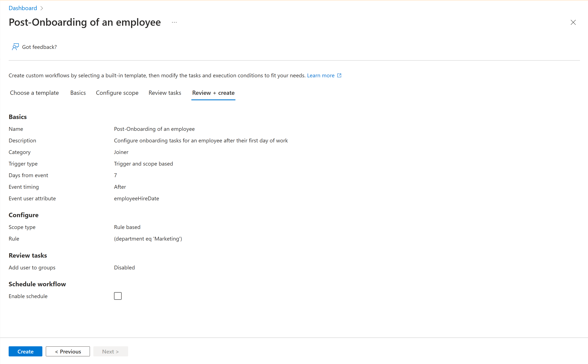Click the feedback icon at top left
The height and width of the screenshot is (364, 588).
click(15, 47)
